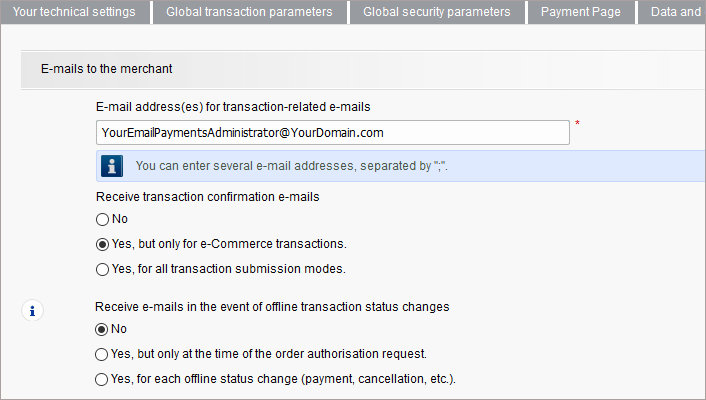Click the Receive transaction confirmation e-mails heading
706x400 pixels.
pyautogui.click(x=207, y=197)
